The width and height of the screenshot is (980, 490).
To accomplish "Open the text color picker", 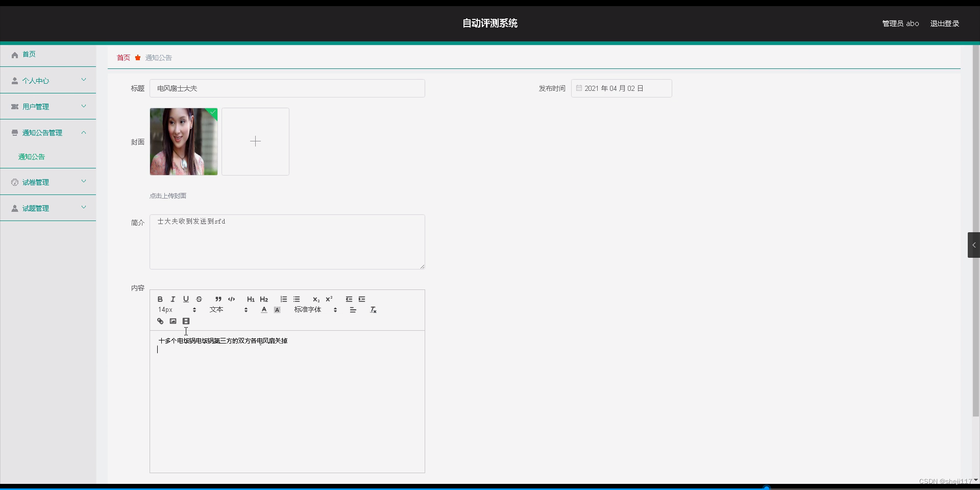I will click(x=264, y=310).
